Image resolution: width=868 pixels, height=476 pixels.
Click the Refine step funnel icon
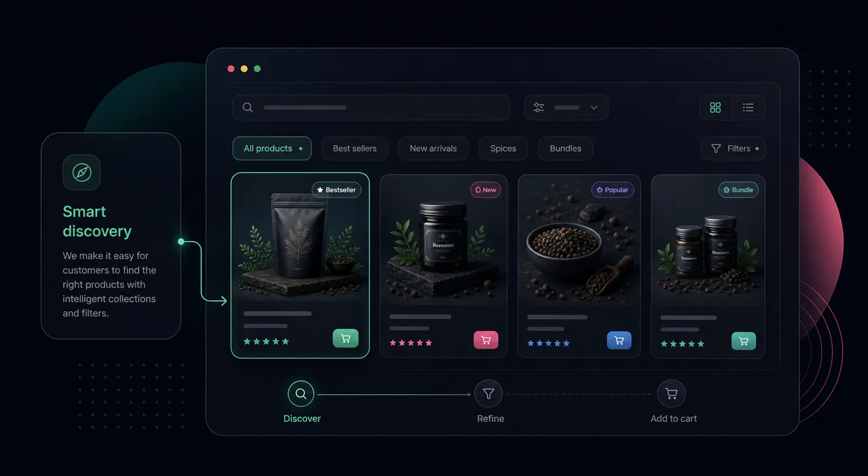coord(488,394)
